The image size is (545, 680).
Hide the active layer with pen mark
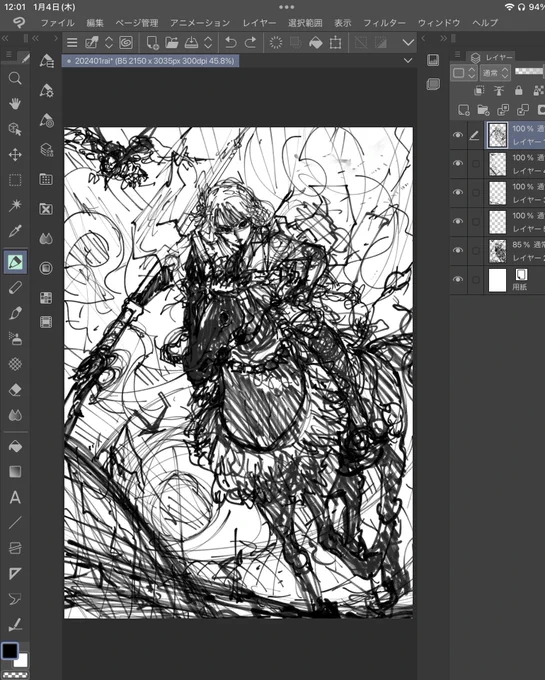[x=457, y=135]
